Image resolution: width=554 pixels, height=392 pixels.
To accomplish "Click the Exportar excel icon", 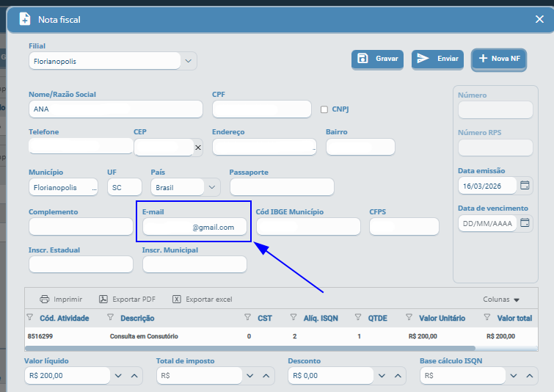I will tap(177, 300).
